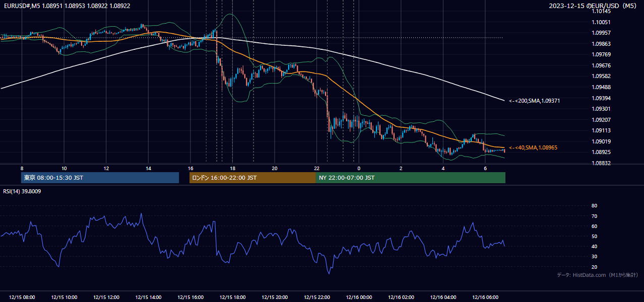Click hour tick 14 on price chart axis

click(148, 168)
